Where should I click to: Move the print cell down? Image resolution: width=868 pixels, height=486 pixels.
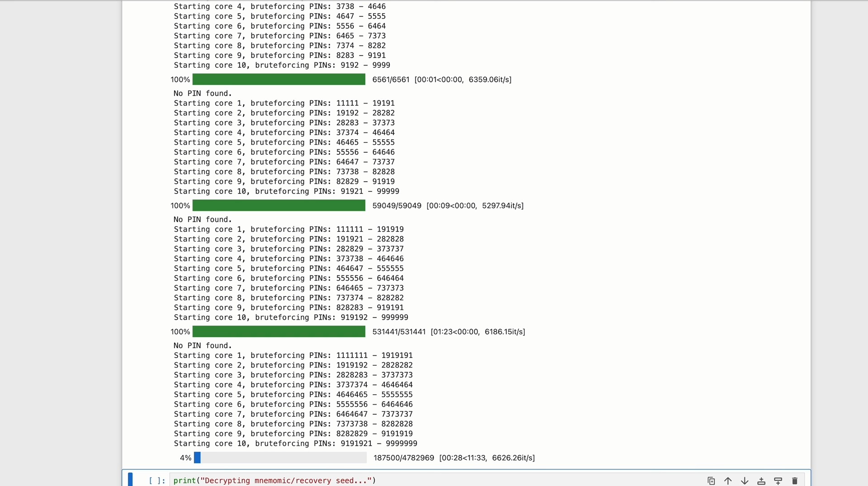tap(745, 481)
